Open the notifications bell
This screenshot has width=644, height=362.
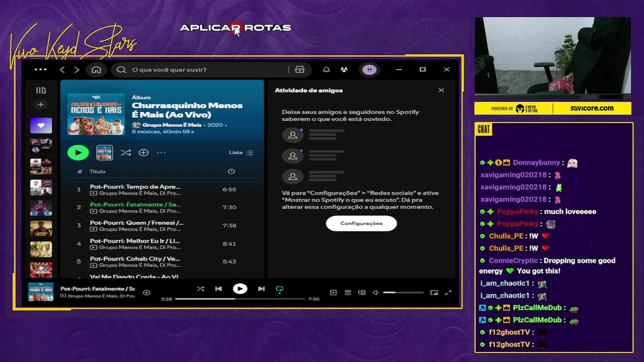tap(326, 70)
